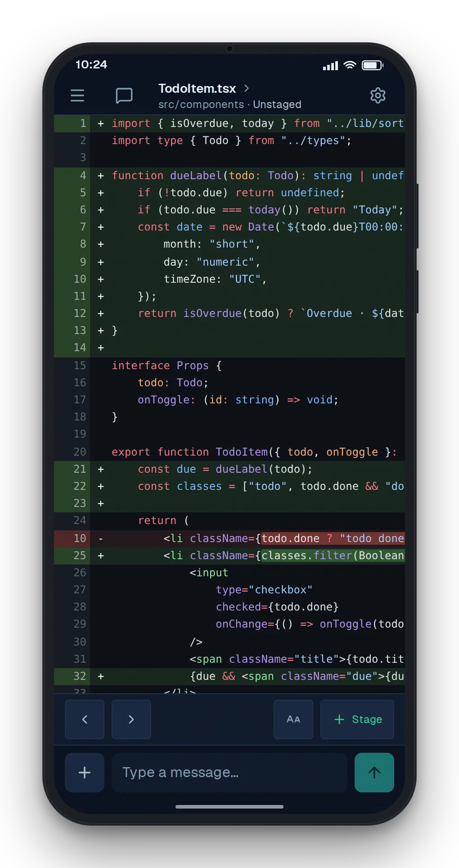Tap the import type { Todo } line

(x=229, y=140)
